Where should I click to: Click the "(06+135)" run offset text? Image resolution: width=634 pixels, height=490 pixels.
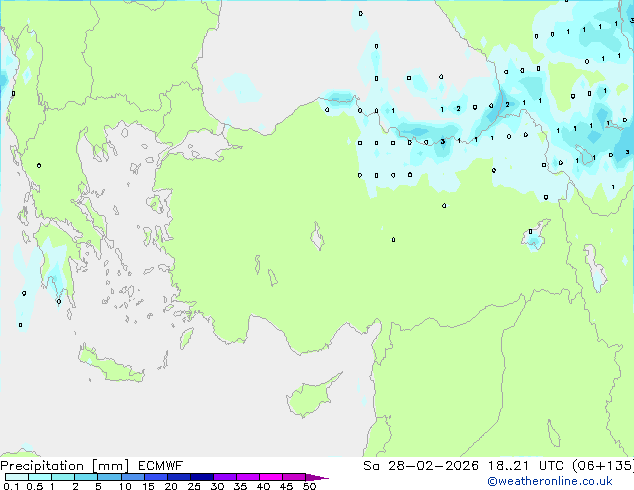point(603,466)
